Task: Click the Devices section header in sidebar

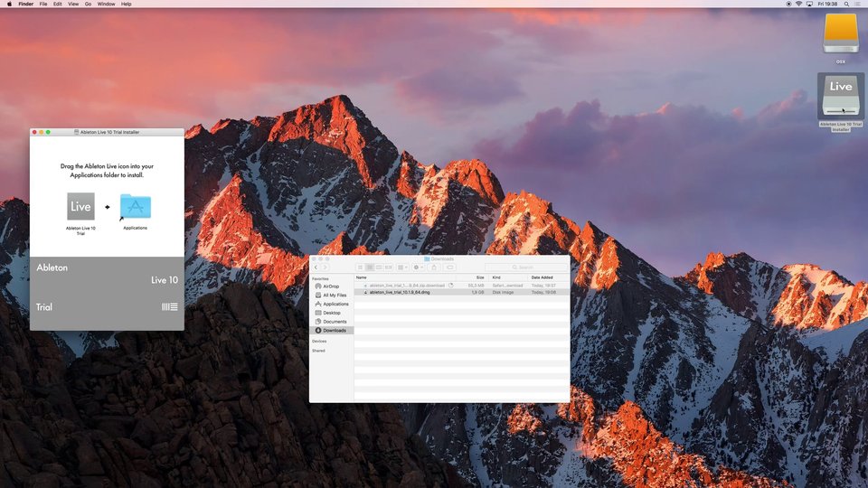Action: pos(319,342)
